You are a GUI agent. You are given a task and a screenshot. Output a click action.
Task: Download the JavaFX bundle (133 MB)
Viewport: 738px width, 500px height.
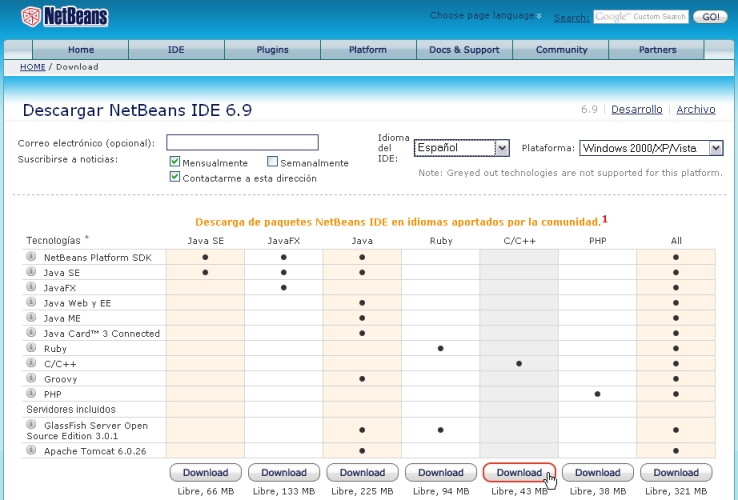284,472
